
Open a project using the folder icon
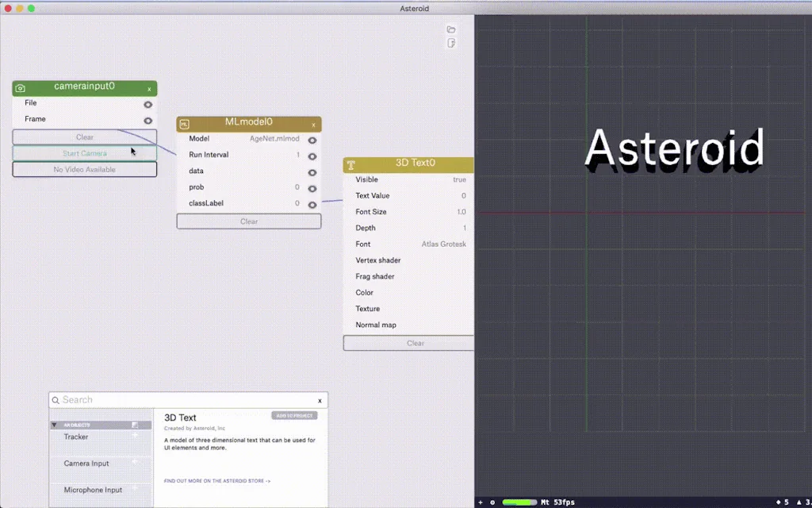pyautogui.click(x=451, y=29)
